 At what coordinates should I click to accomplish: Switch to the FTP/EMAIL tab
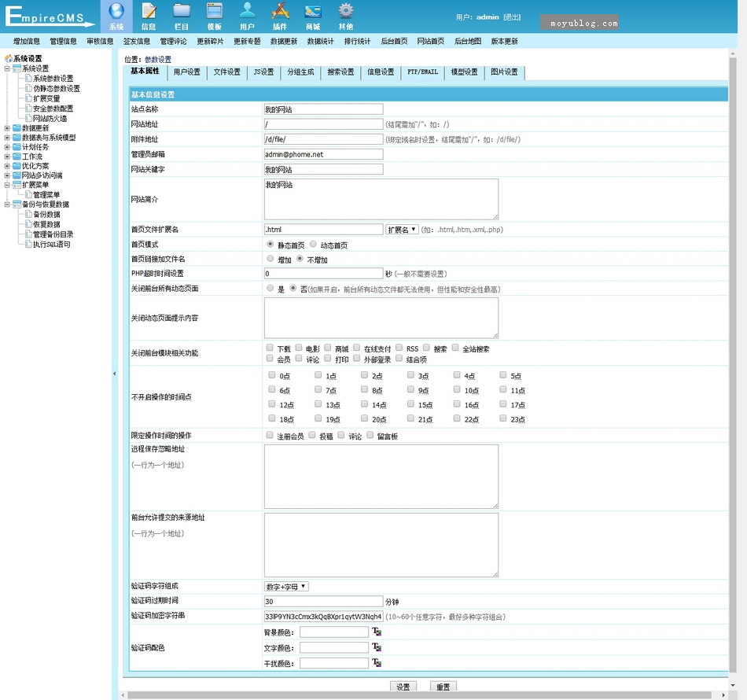(x=422, y=72)
